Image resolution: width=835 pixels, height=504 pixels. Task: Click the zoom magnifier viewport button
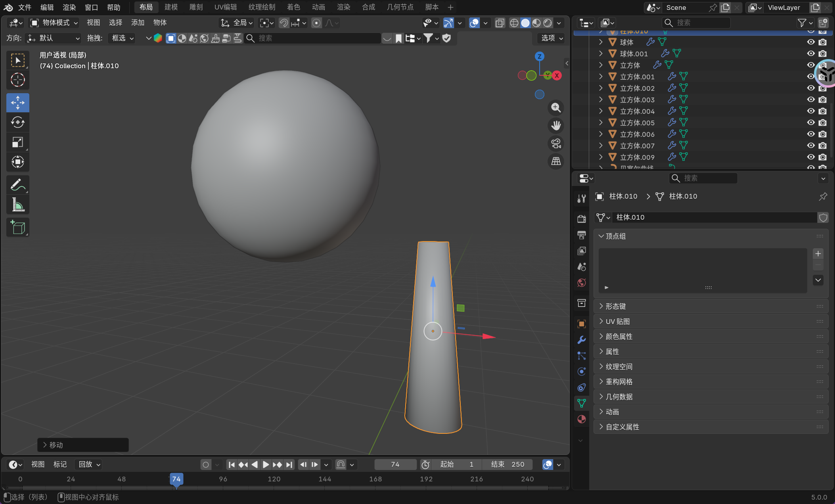coord(556,108)
